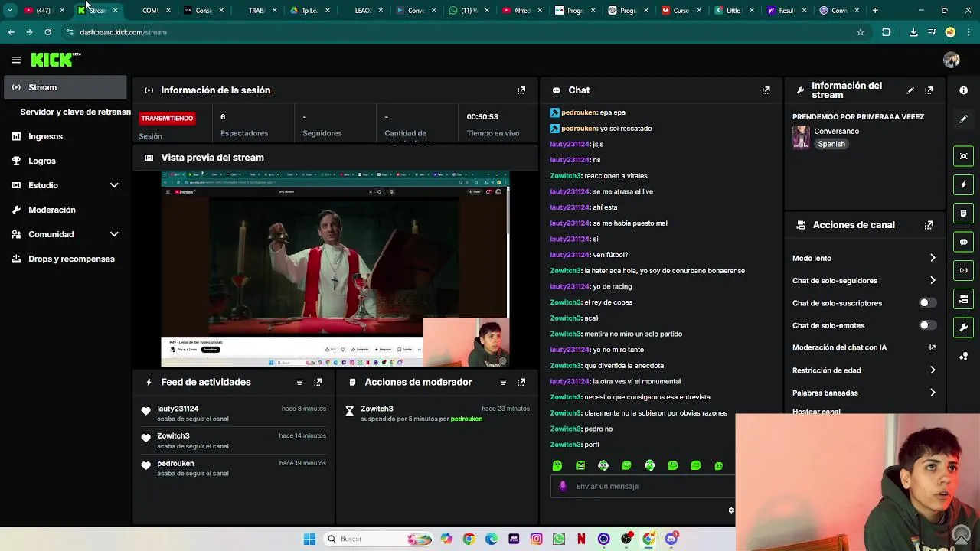This screenshot has width=980, height=551.
Task: Edit stream info with pencil icon in panel header
Action: pos(910,90)
